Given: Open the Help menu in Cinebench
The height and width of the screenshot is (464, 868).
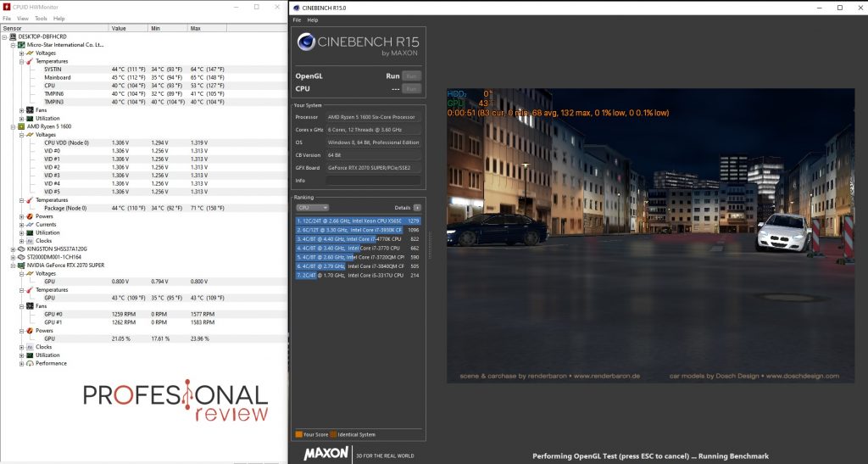Looking at the screenshot, I should tap(313, 20).
